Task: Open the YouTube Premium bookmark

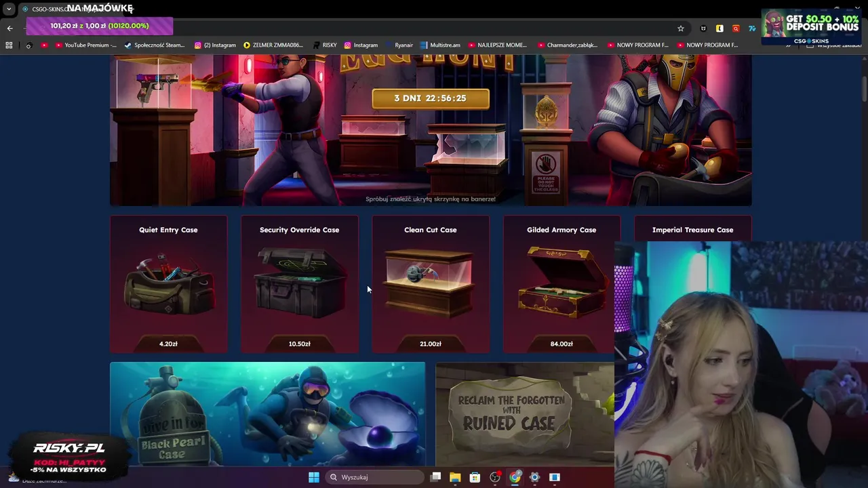Action: click(x=85, y=45)
